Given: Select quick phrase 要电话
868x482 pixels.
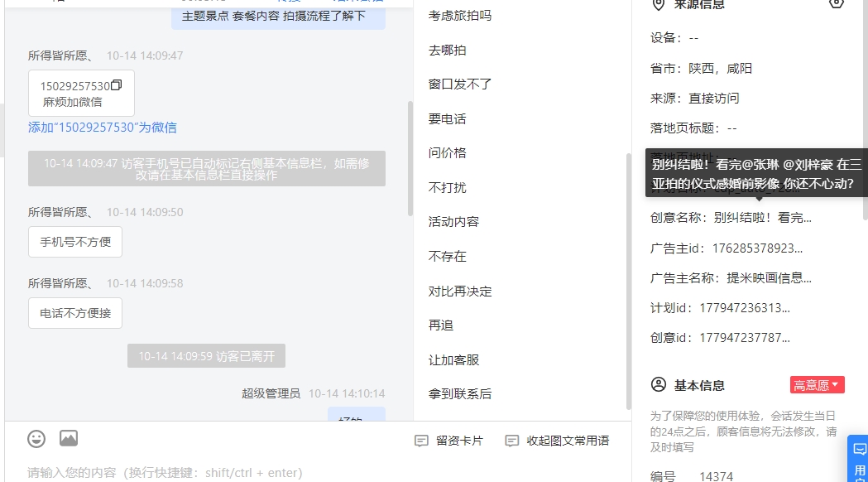Looking at the screenshot, I should point(448,119).
